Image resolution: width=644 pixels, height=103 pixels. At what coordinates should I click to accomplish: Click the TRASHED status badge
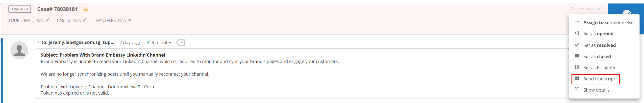tap(20, 9)
